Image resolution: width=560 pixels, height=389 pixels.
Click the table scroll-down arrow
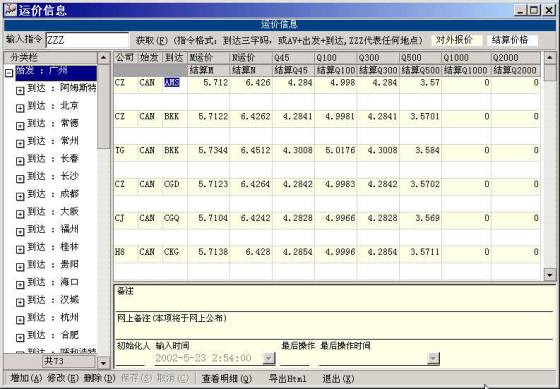(x=549, y=274)
